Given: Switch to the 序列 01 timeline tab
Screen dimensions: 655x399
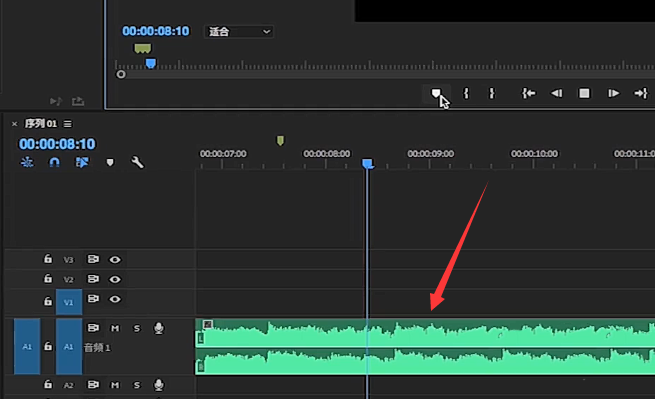Looking at the screenshot, I should (x=41, y=124).
